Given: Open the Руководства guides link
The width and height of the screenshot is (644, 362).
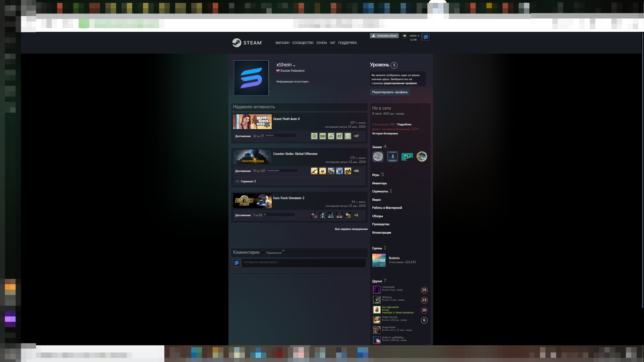Looking at the screenshot, I should pyautogui.click(x=381, y=224).
